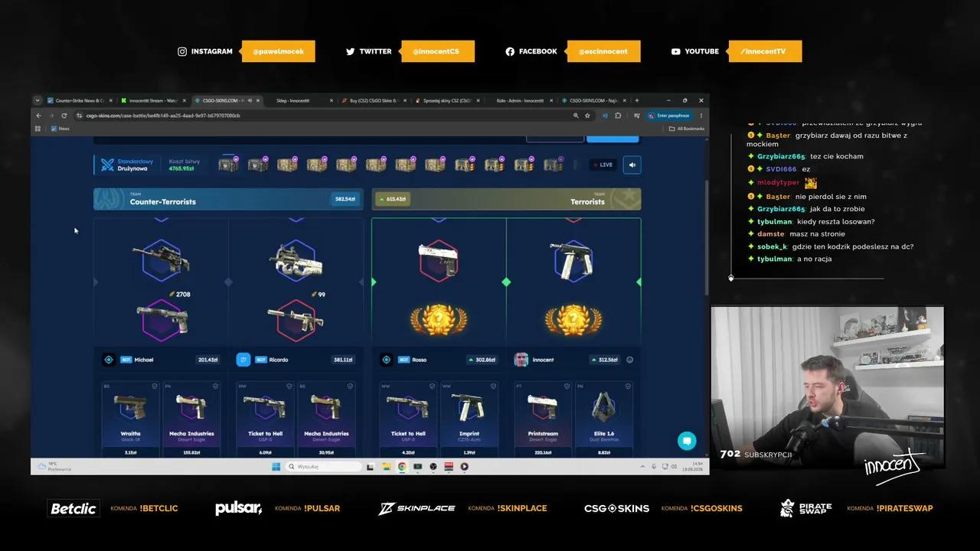The width and height of the screenshot is (980, 551).
Task: Open Google Chrome from the taskbar
Action: [402, 466]
